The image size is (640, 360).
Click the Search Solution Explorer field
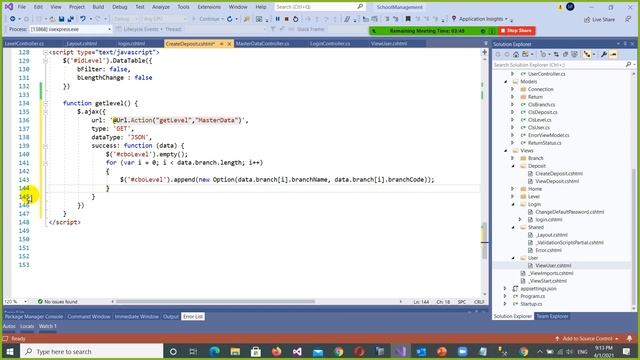(558, 64)
